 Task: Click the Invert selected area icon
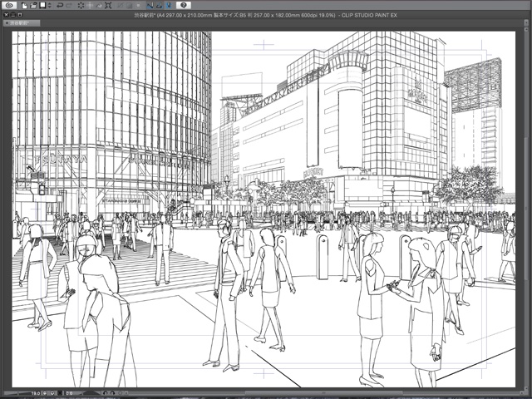tap(130, 5)
